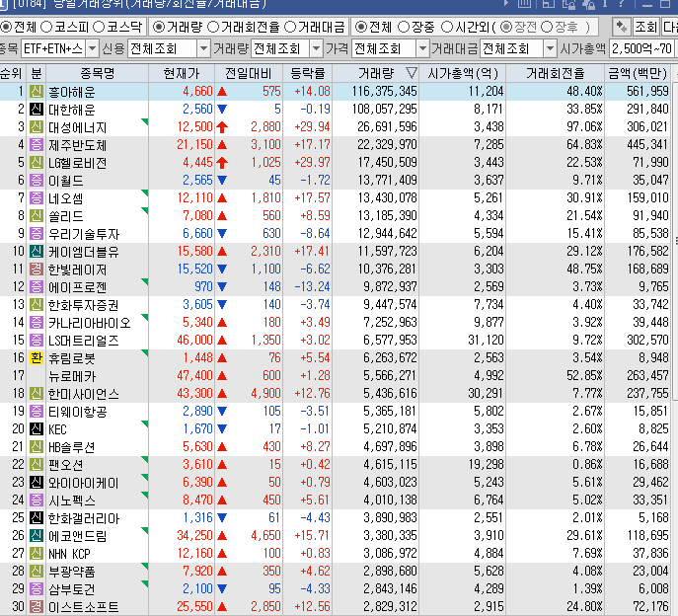This screenshot has height=616, width=678.
Task: Select the 전체 market radio button
Action: [x=6, y=28]
